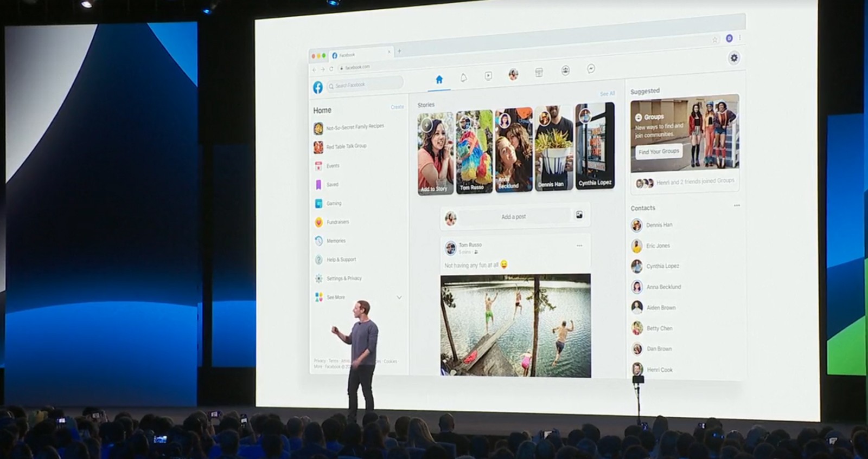Click the See All stories link
Image resolution: width=868 pixels, height=459 pixels.
607,94
